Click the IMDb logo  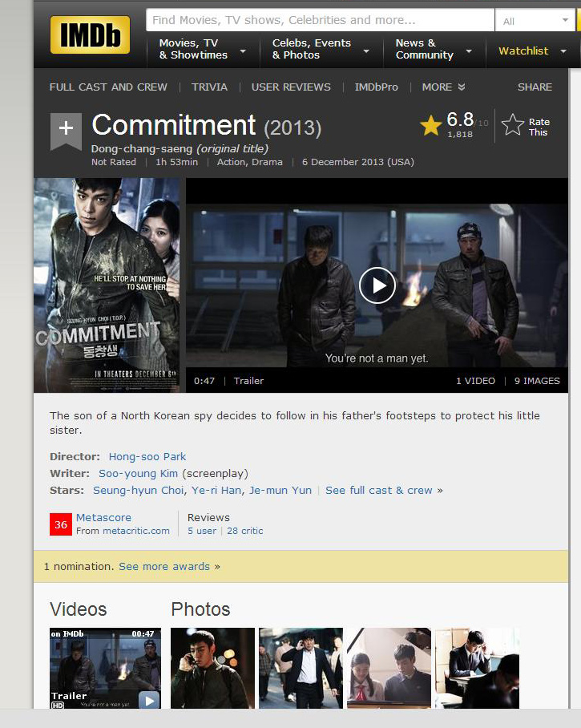click(90, 34)
